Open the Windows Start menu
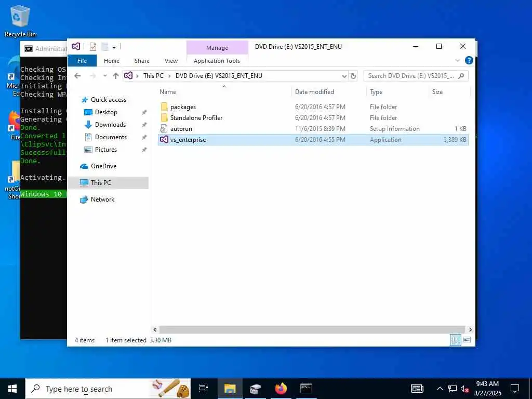This screenshot has width=532, height=399. (x=12, y=389)
